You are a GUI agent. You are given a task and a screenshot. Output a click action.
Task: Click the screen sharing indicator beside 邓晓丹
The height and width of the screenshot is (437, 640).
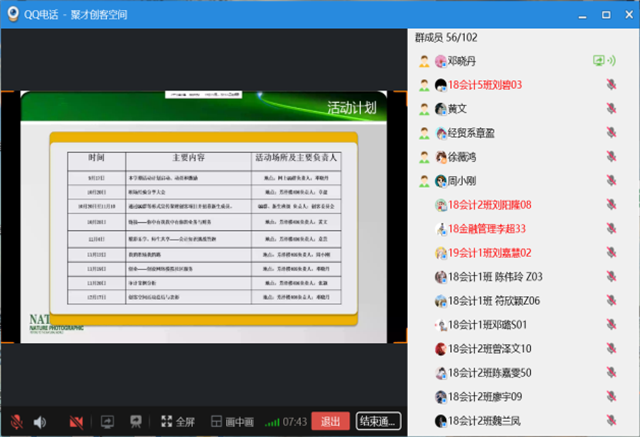[600, 60]
